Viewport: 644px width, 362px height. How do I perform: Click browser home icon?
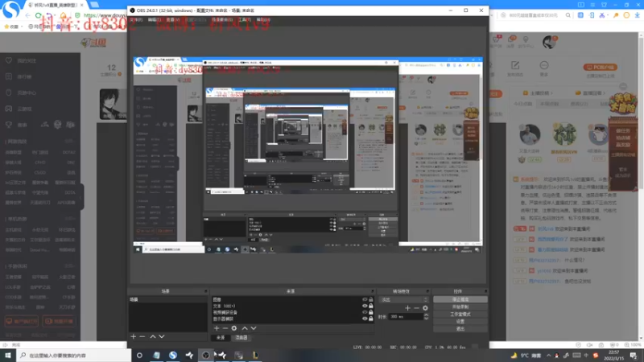[x=63, y=15]
